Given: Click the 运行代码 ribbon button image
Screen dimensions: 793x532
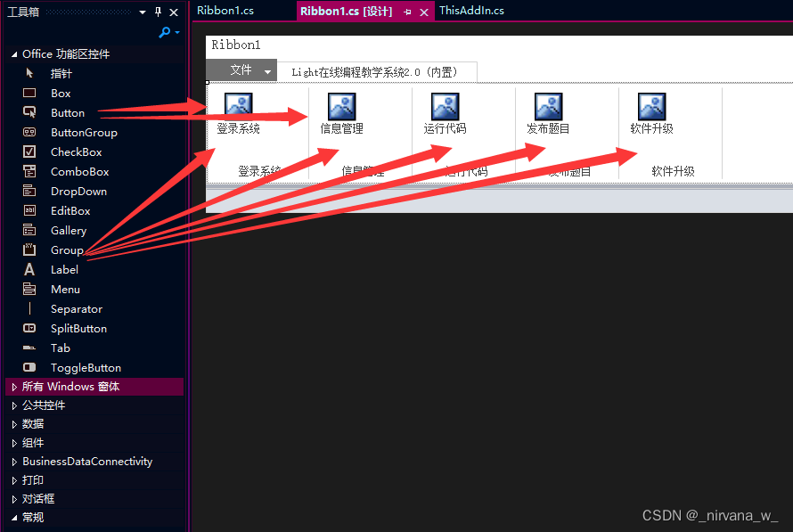Looking at the screenshot, I should (x=445, y=106).
